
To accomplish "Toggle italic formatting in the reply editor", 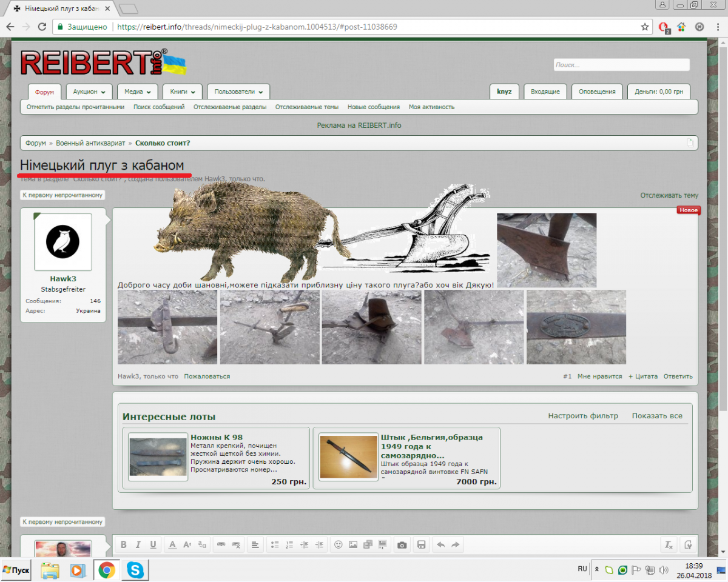I will click(x=138, y=544).
